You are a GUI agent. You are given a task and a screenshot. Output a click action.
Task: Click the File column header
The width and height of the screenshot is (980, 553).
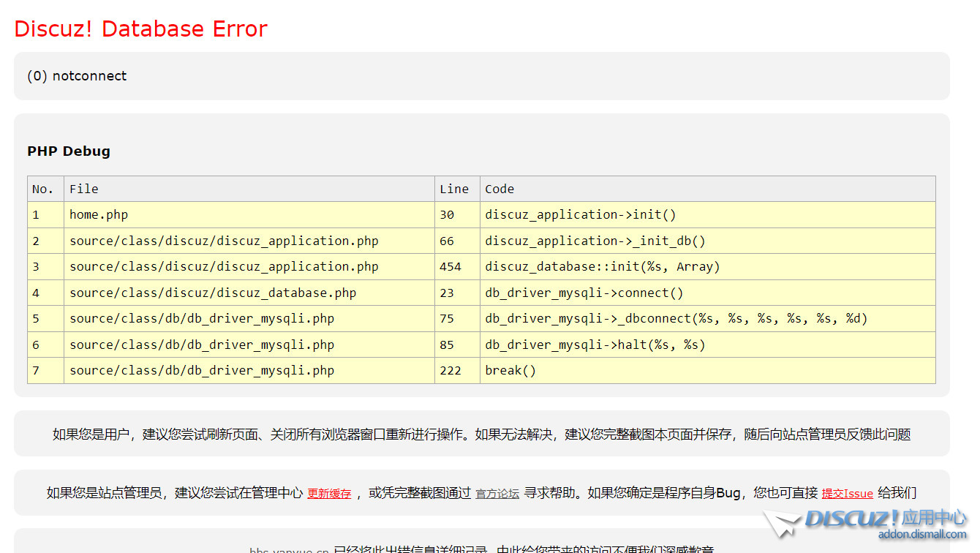click(x=84, y=189)
